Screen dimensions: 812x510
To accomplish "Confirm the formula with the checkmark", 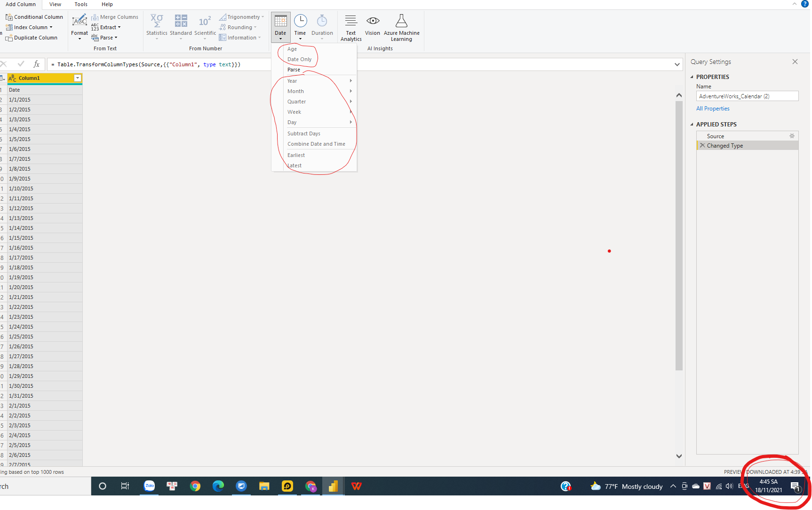I will point(21,64).
